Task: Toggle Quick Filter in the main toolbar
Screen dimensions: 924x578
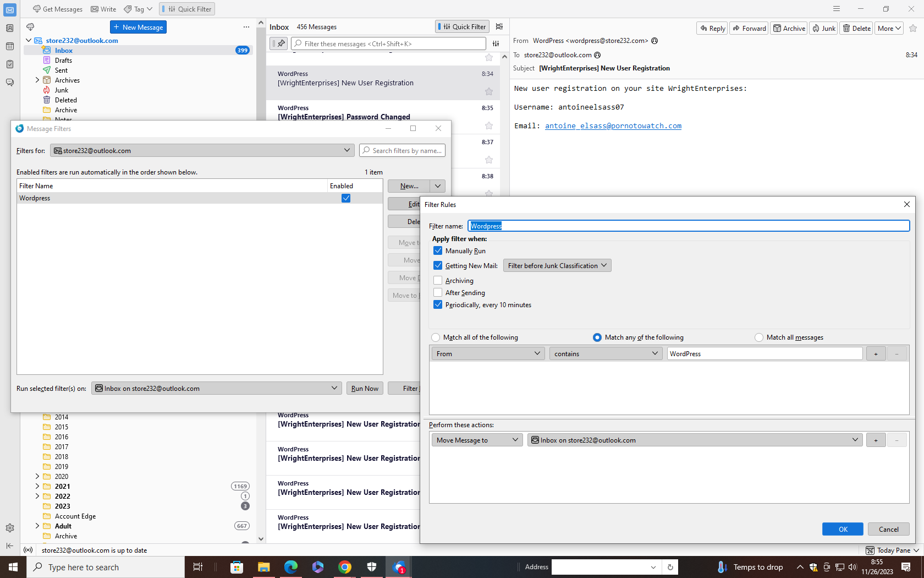Action: point(188,9)
